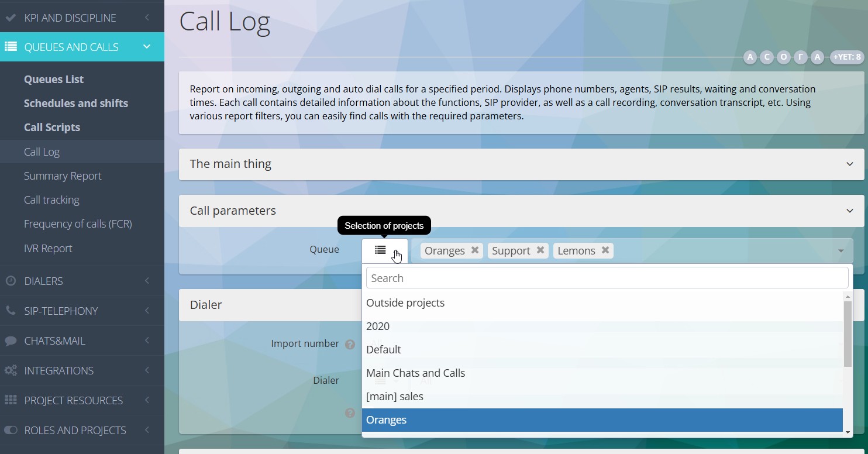Click the Chats&Mail speech bubble icon
The height and width of the screenshot is (454, 868).
pos(10,341)
